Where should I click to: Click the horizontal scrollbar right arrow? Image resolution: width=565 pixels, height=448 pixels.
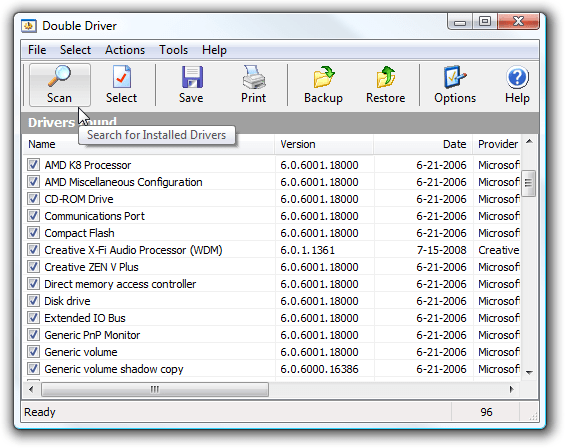[511, 389]
